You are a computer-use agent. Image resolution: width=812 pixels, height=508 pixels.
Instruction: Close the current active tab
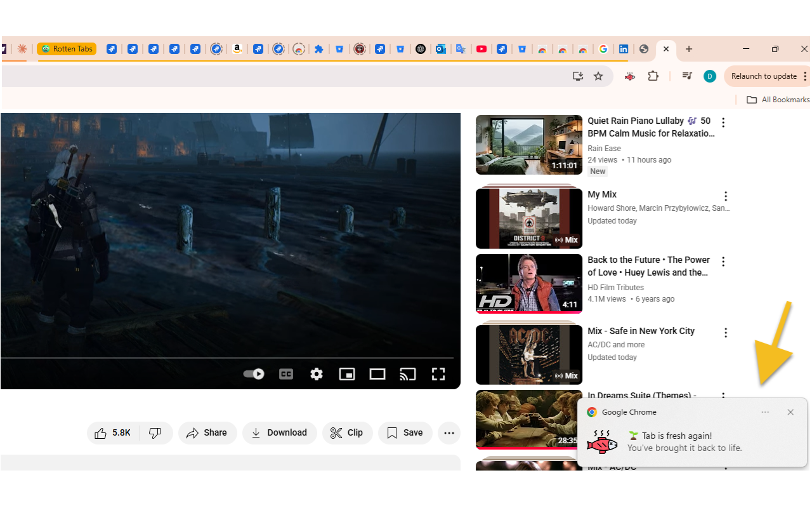click(x=666, y=49)
